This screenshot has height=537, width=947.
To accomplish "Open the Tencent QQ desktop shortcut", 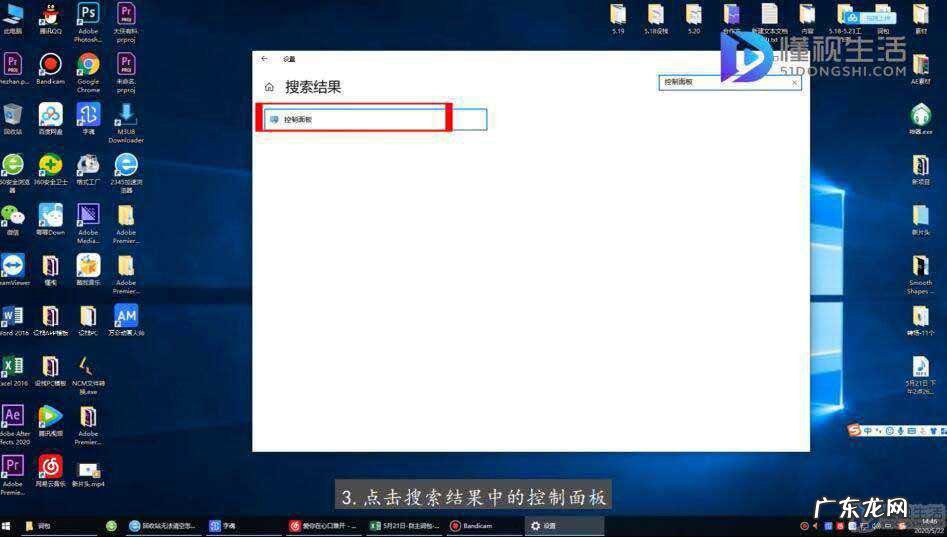I will pyautogui.click(x=51, y=18).
